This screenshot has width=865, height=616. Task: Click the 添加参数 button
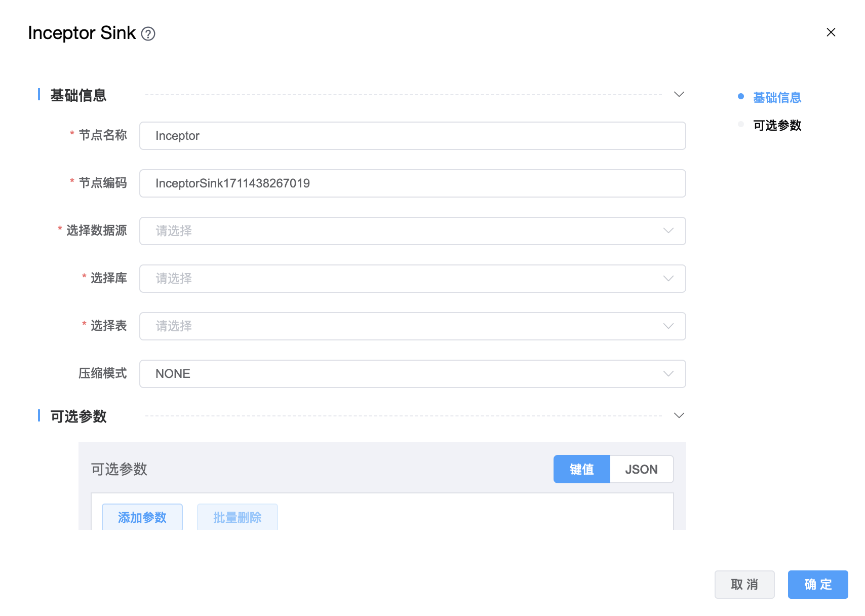(142, 517)
